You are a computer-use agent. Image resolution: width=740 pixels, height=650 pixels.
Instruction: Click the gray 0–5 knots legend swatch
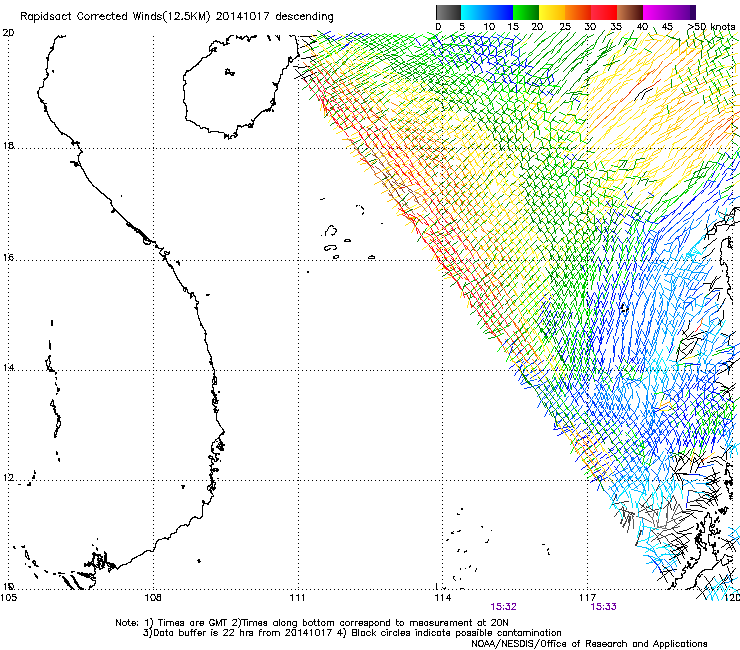pos(448,12)
